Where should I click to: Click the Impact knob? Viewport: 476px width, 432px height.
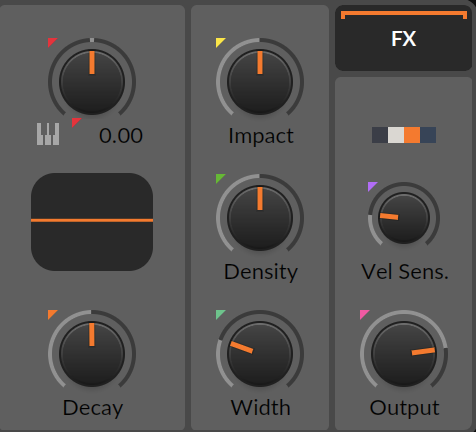(x=260, y=82)
